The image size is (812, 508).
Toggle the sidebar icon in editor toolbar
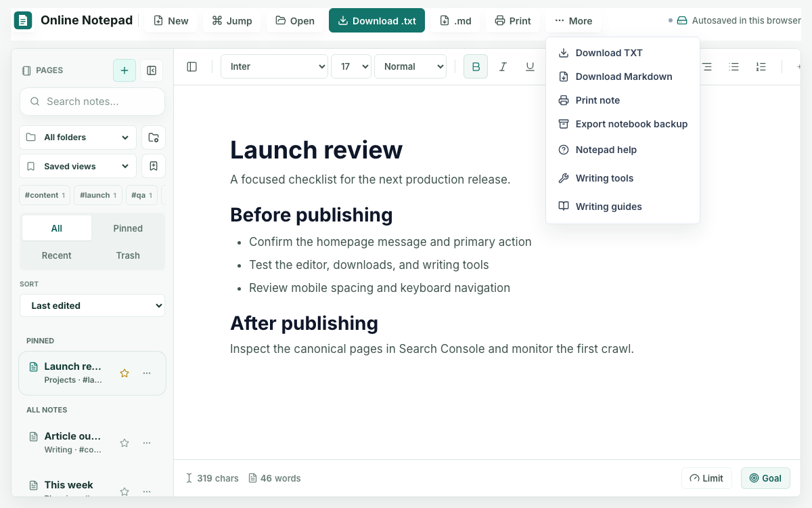coord(192,66)
